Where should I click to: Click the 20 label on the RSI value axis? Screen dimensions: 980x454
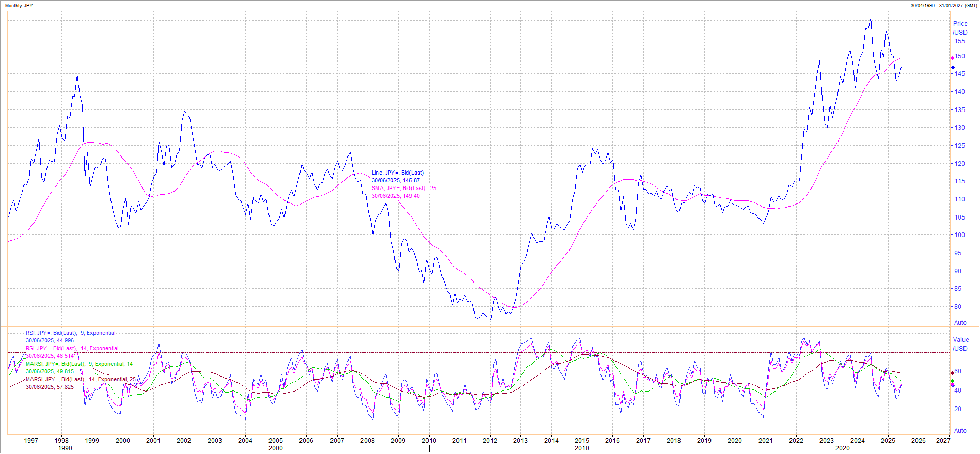coord(958,409)
